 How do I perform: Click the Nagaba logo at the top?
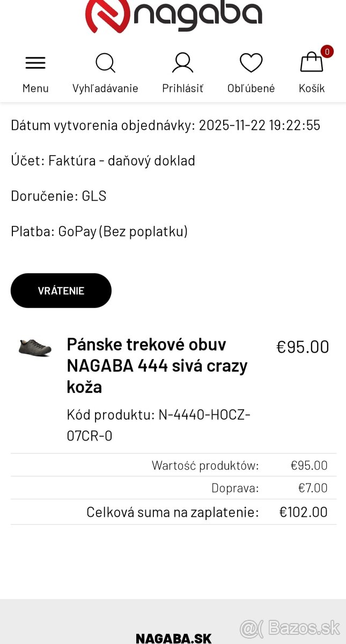click(x=173, y=13)
